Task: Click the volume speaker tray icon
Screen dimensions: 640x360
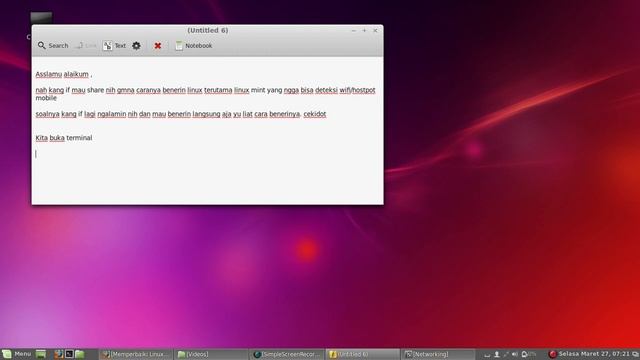Action: (515, 354)
